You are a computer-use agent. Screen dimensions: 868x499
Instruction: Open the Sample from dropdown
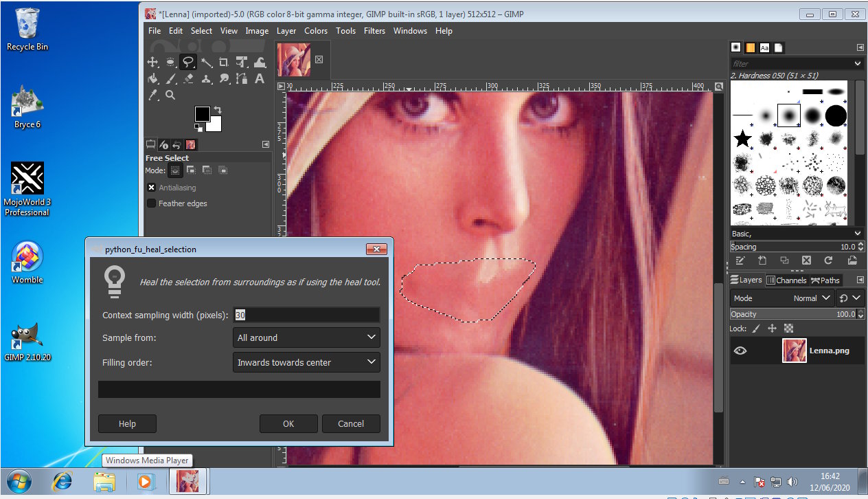[x=306, y=337]
